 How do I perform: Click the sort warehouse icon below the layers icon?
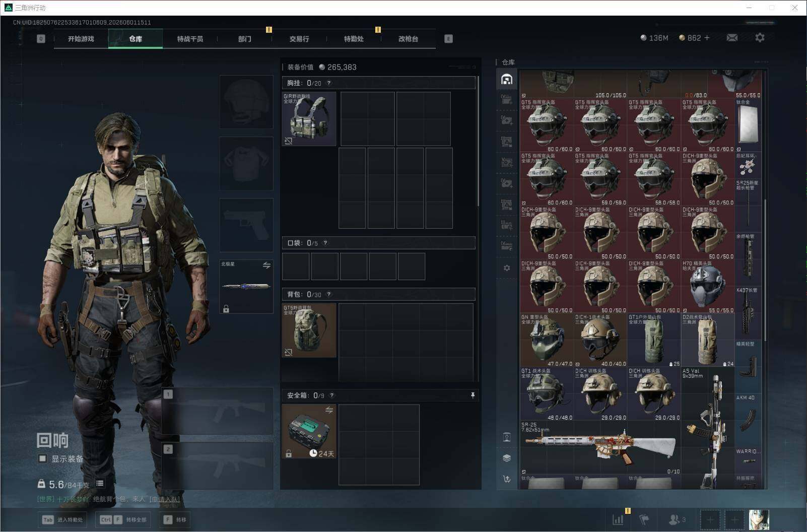pyautogui.click(x=507, y=479)
